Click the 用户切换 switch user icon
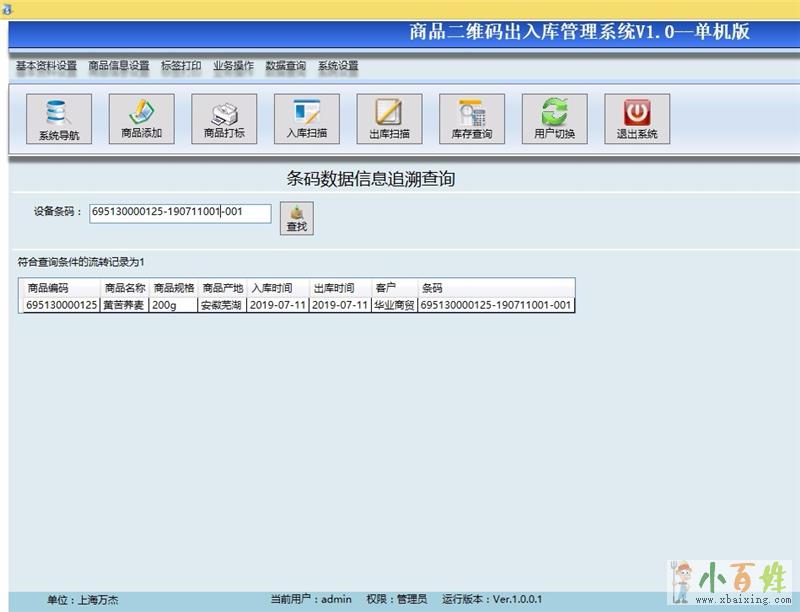Image resolution: width=800 pixels, height=612 pixels. pos(554,119)
